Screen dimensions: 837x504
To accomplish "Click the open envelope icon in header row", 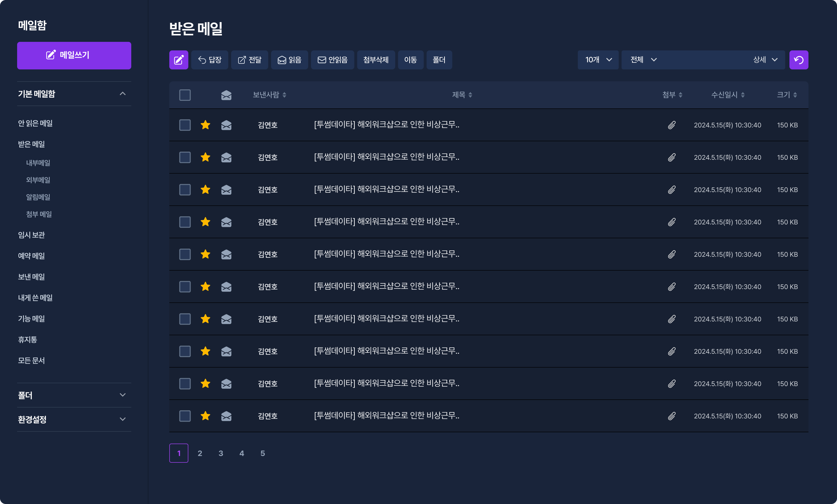I will click(226, 95).
